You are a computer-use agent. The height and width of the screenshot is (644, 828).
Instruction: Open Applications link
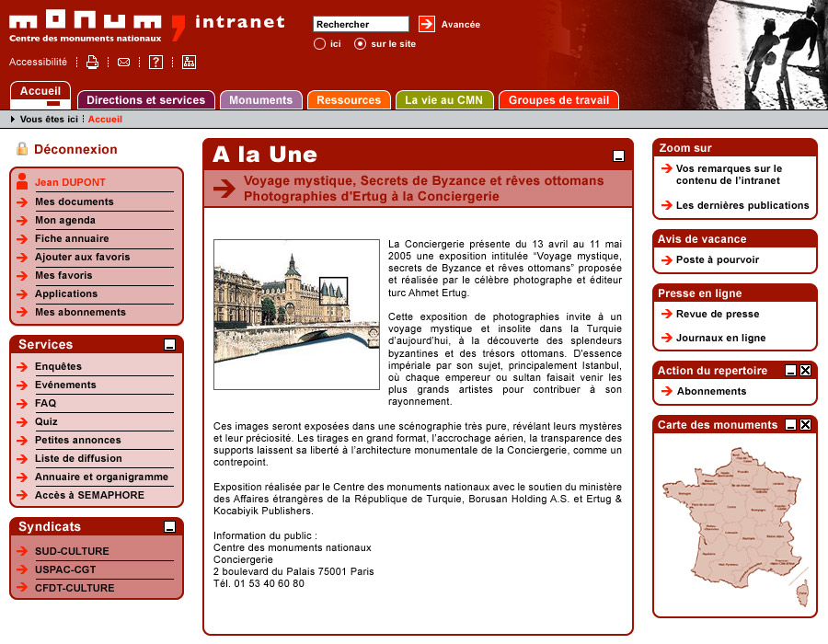(66, 294)
